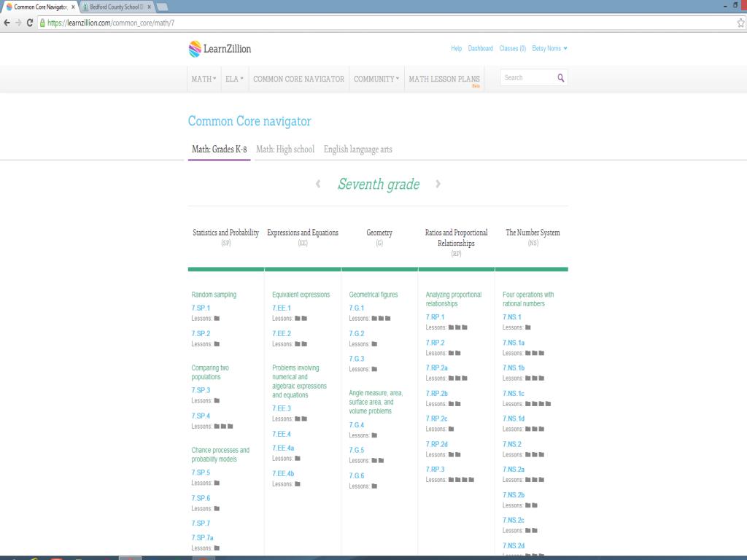Open standard 7.RP.3 link
Screen dimensions: 747x560
point(435,469)
